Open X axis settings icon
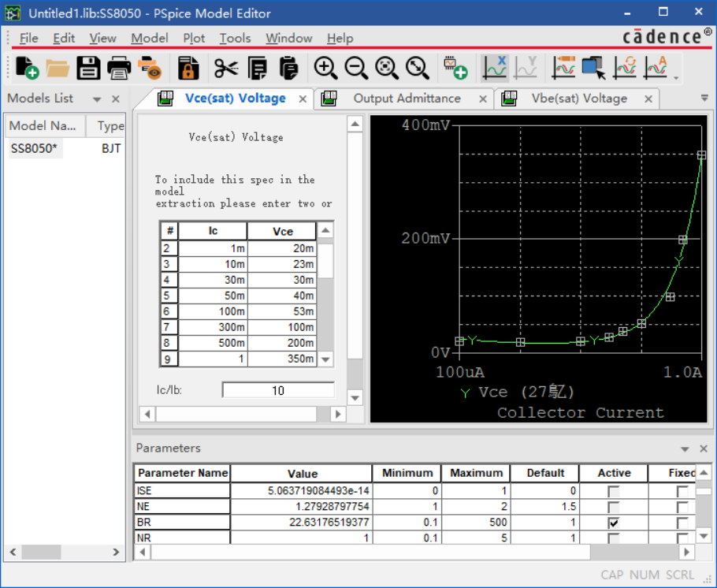This screenshot has height=588, width=717. pos(495,68)
